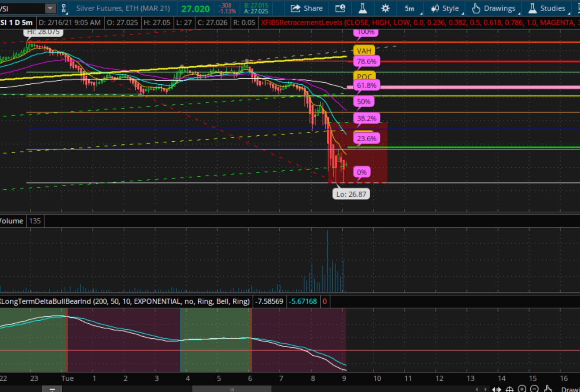
Task: Click the 38.2% Fibonacci level bubble
Action: click(x=366, y=118)
